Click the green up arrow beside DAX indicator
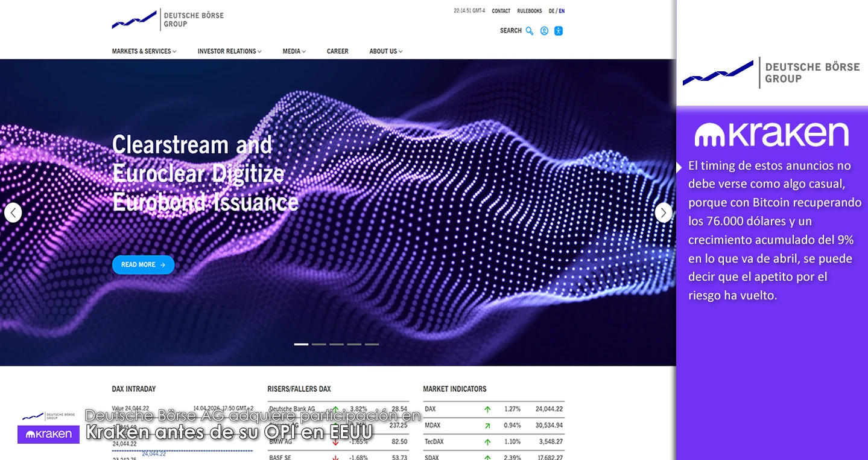The image size is (868, 460). click(487, 409)
